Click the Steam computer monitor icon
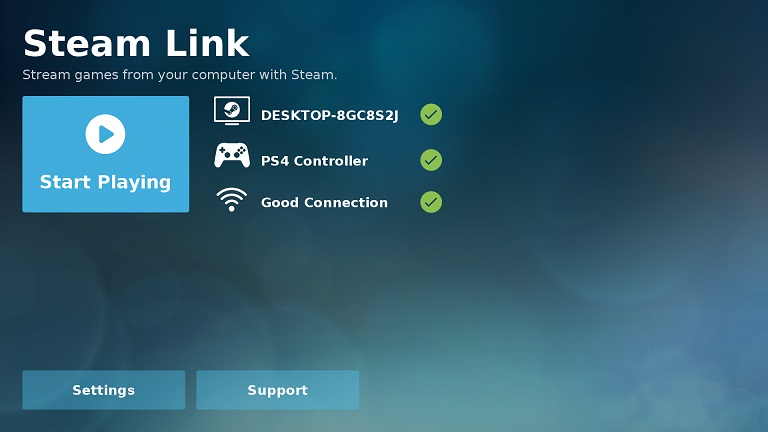This screenshot has width=768, height=432. point(232,111)
